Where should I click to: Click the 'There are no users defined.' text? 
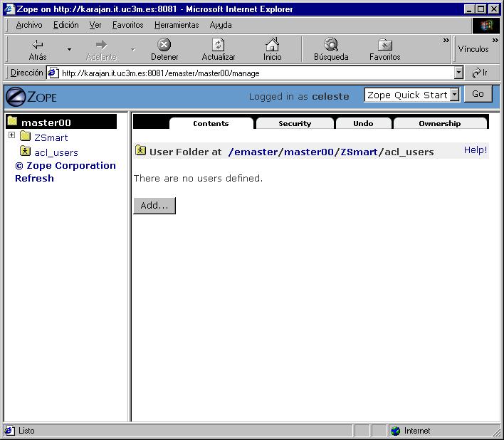[198, 179]
